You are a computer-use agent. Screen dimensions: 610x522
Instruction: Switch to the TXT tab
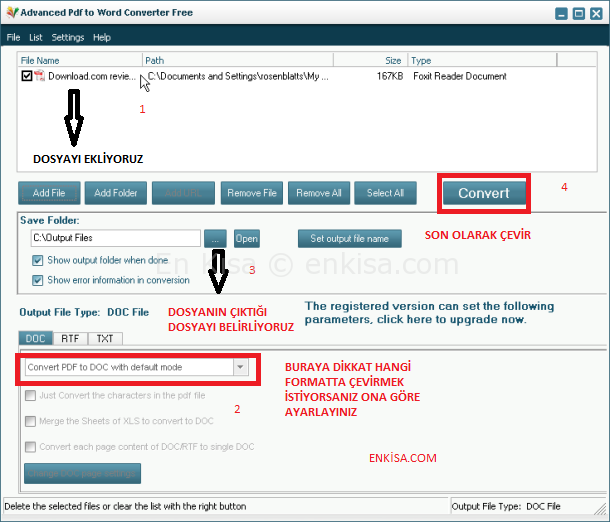pyautogui.click(x=105, y=338)
